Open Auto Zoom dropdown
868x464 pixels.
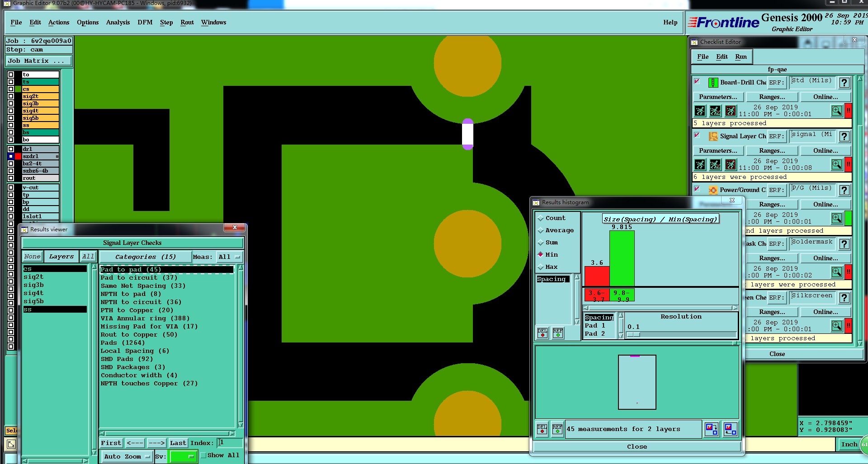coord(127,456)
